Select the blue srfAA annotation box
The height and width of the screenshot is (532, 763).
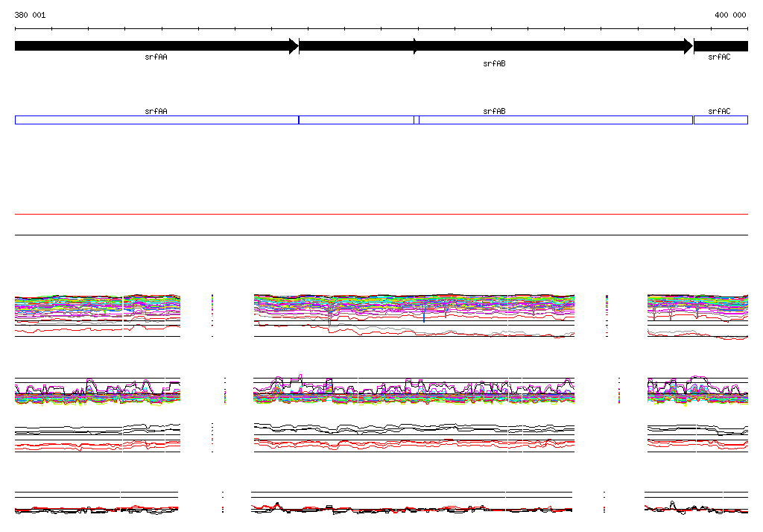coord(156,120)
